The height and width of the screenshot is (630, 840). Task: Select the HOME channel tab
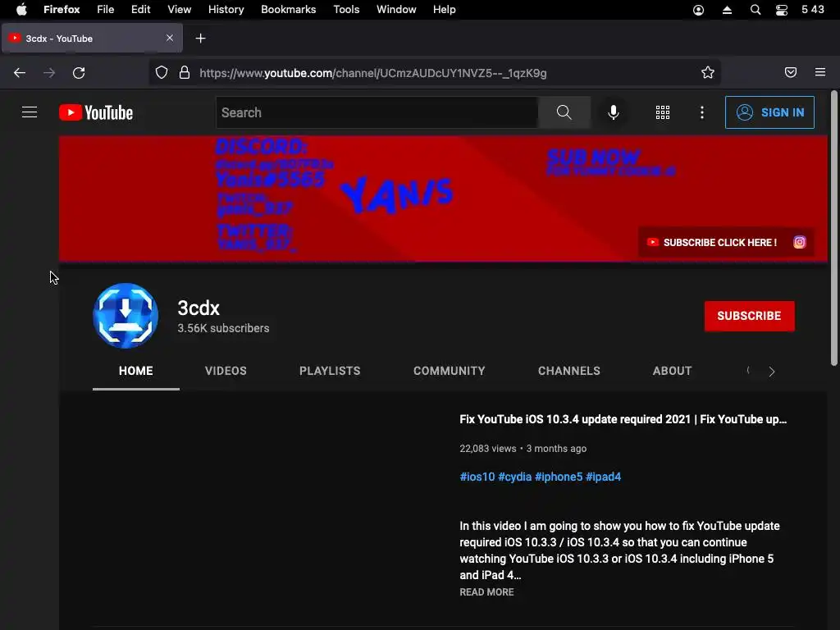pyautogui.click(x=136, y=371)
